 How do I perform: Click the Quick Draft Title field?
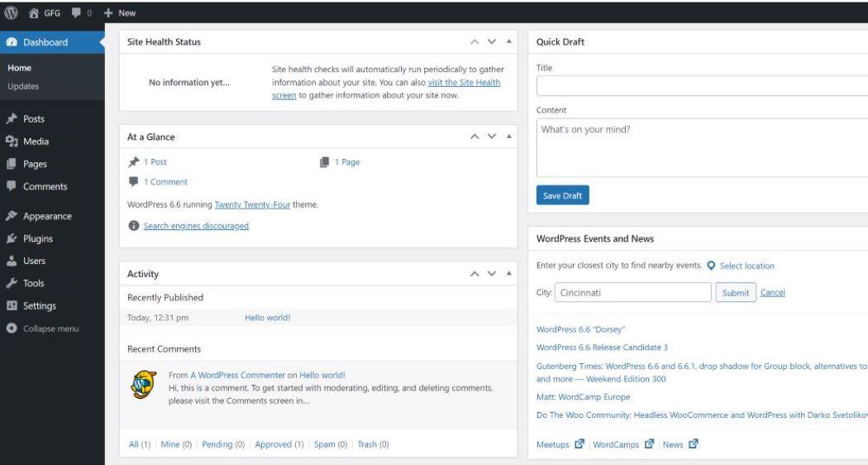(701, 86)
